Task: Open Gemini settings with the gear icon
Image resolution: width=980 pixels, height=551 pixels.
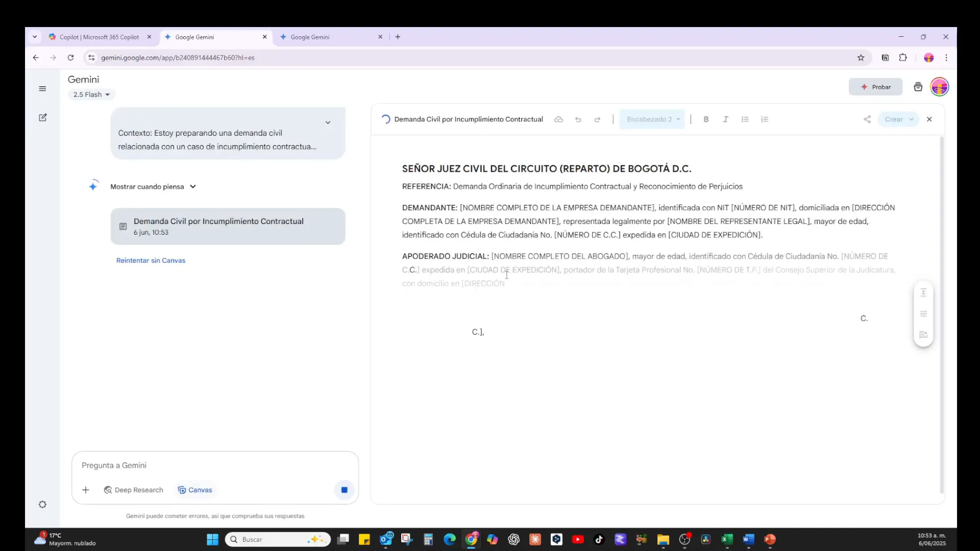Action: (x=42, y=504)
